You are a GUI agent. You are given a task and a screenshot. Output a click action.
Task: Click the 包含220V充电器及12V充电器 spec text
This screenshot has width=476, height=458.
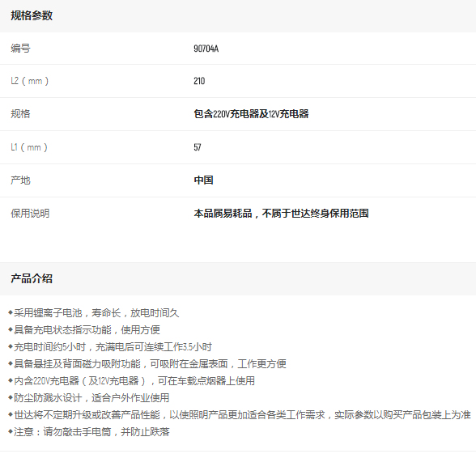tap(251, 114)
